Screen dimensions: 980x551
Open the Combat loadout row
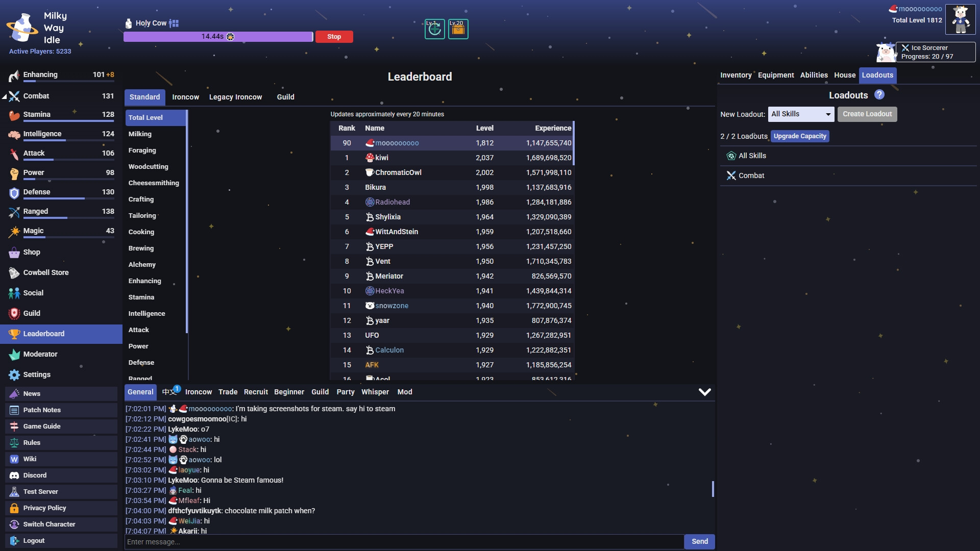pos(848,176)
